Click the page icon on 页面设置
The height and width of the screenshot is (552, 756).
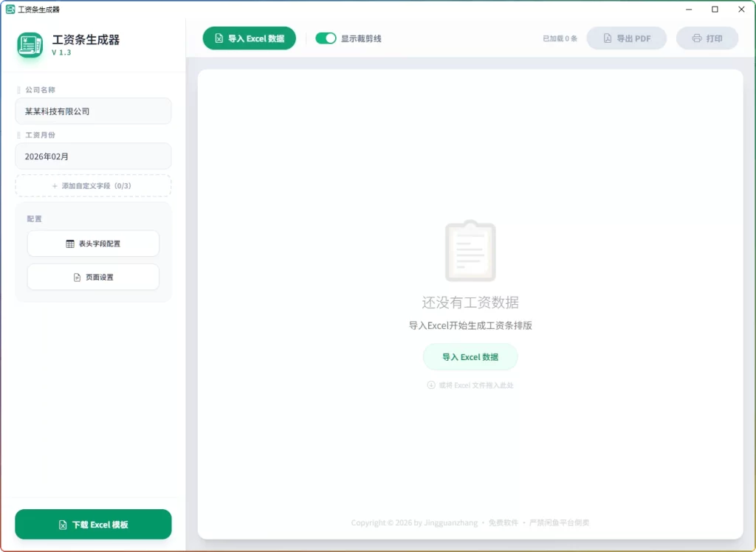pyautogui.click(x=77, y=277)
